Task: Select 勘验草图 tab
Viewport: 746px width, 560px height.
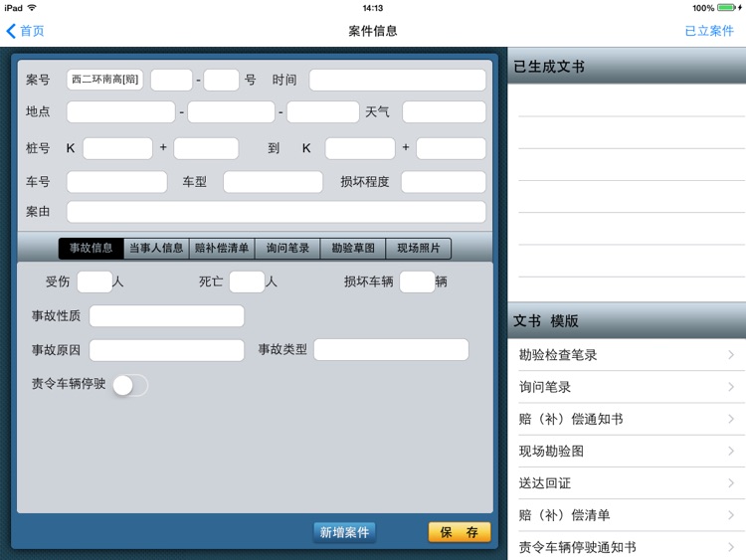Action: point(353,248)
